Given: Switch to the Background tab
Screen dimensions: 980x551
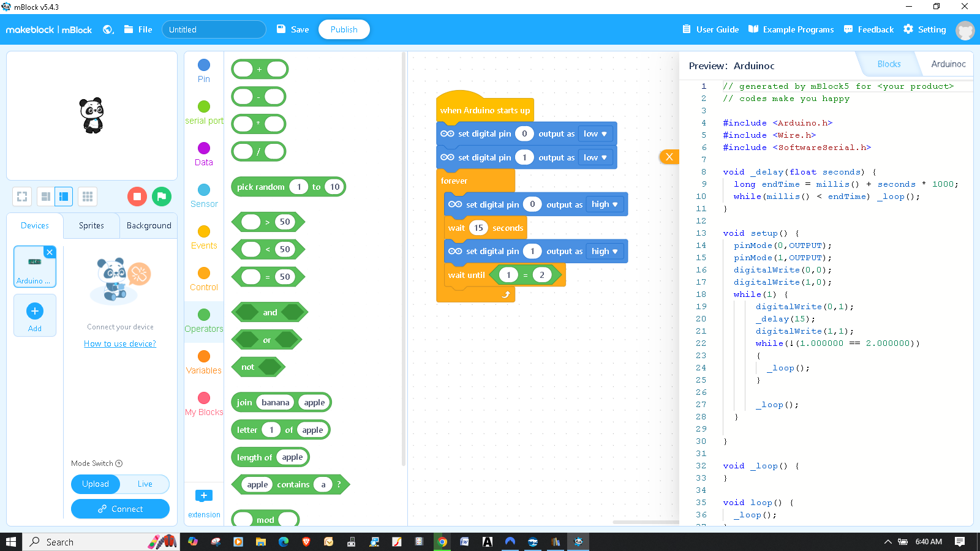Looking at the screenshot, I should tap(149, 225).
